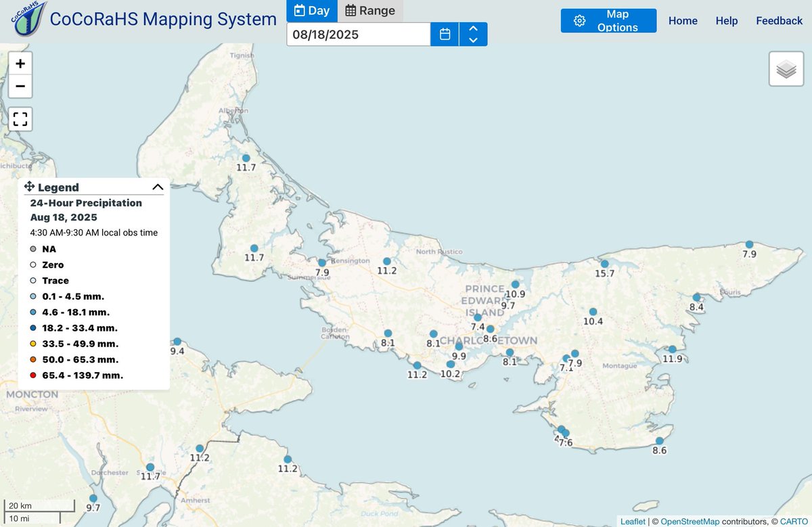This screenshot has width=812, height=527.
Task: Click the 24-Hour Precipitation legend title
Action: pos(86,203)
